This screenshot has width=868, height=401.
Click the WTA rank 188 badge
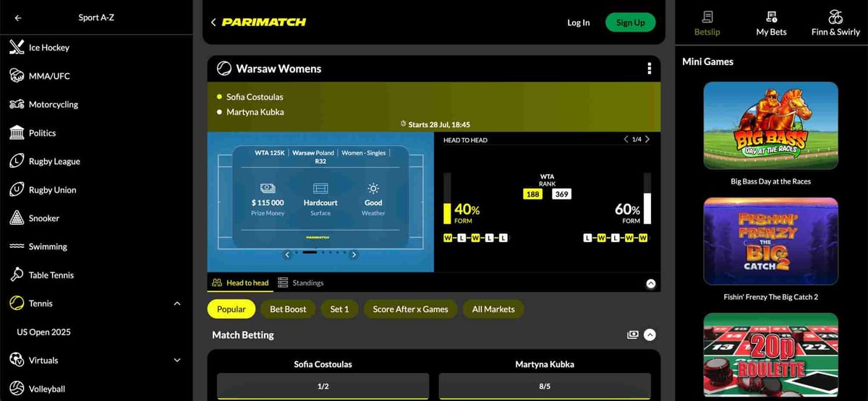tap(533, 194)
